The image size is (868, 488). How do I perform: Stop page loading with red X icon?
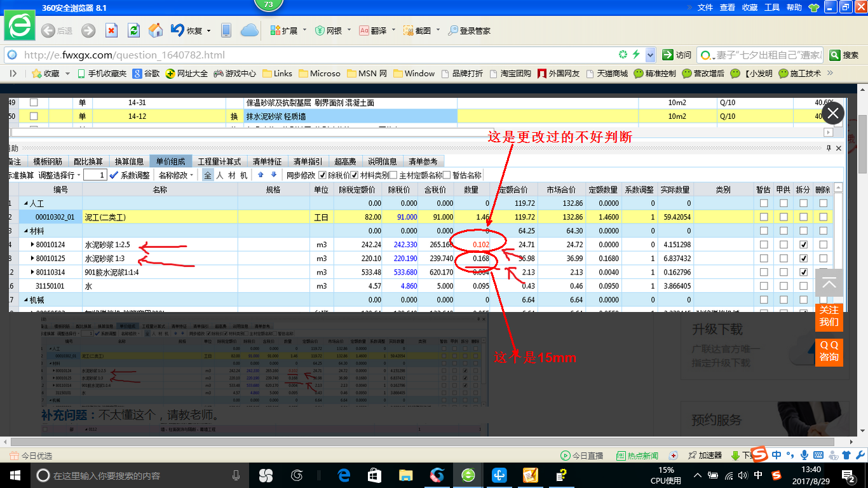click(x=111, y=30)
